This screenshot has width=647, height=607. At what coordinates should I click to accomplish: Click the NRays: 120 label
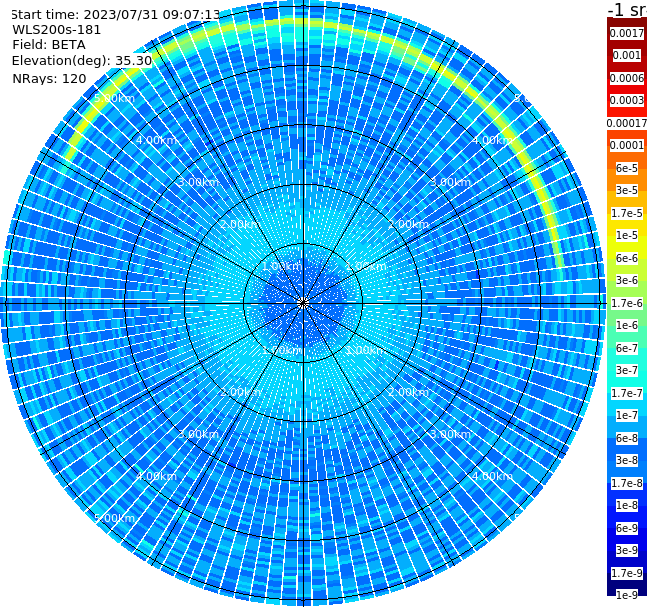49,78
